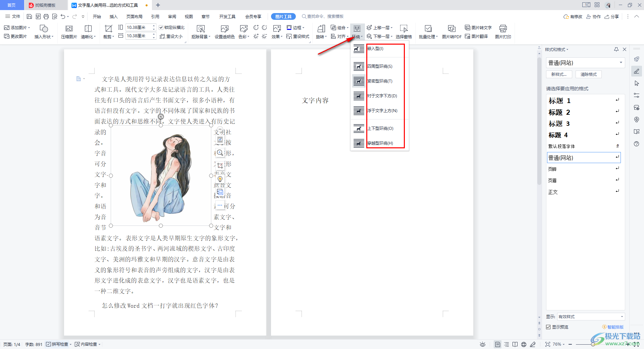This screenshot has width=644, height=349.
Task: Toggle Show Preview (显示预览) checkbox
Action: pos(548,327)
